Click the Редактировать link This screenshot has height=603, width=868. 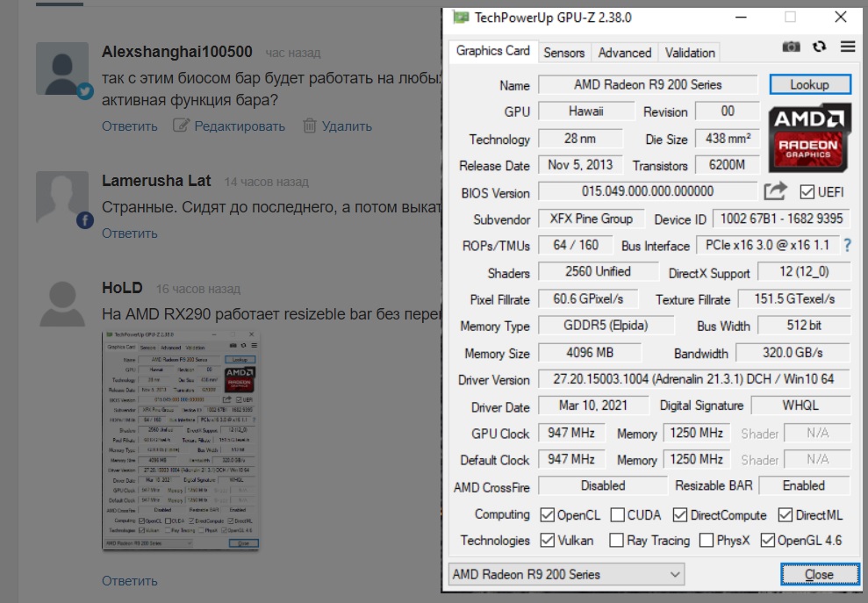tap(240, 126)
